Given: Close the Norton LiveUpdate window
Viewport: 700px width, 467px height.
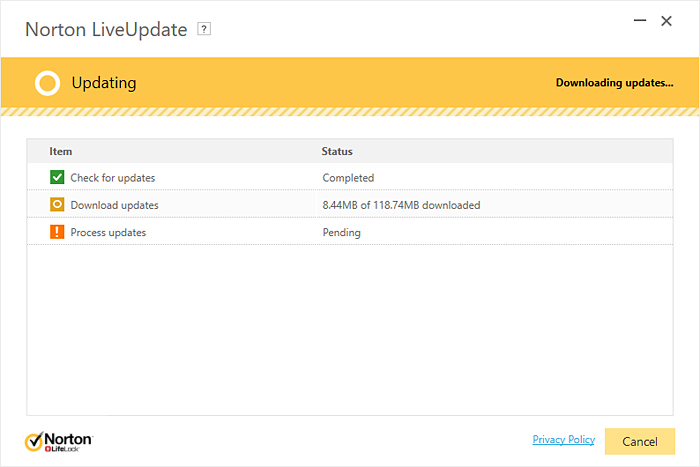Looking at the screenshot, I should 666,21.
